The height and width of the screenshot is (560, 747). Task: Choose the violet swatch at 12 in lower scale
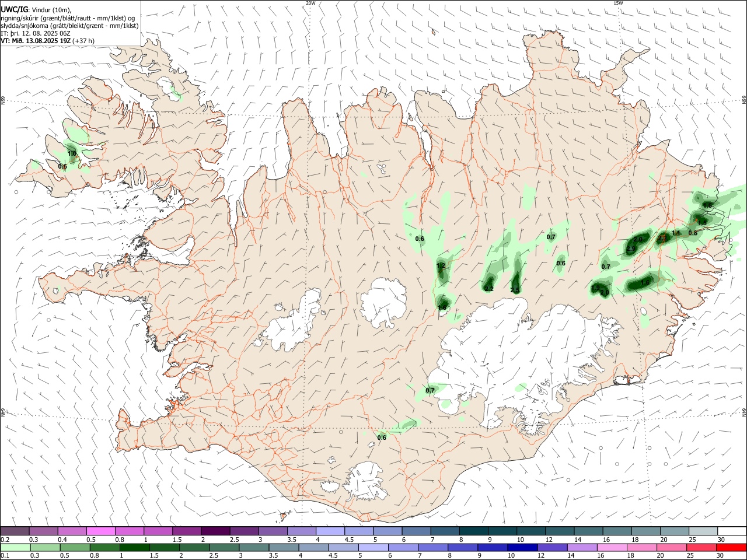[x=551, y=547]
